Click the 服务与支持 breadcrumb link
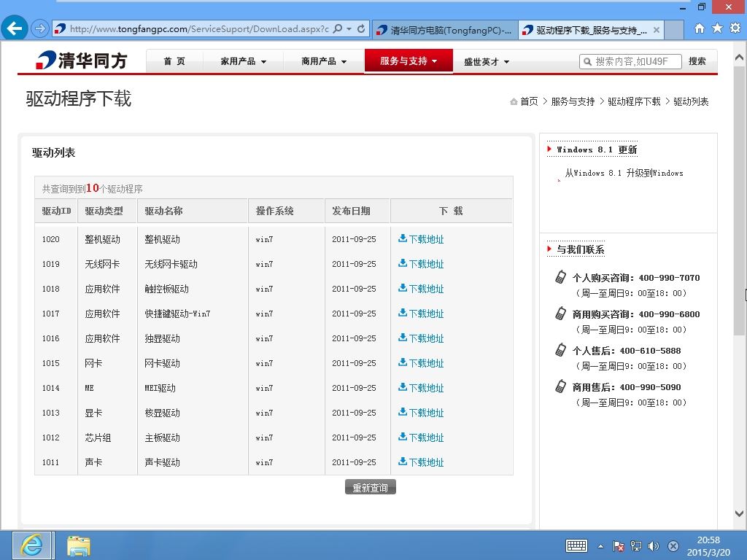 (x=573, y=101)
